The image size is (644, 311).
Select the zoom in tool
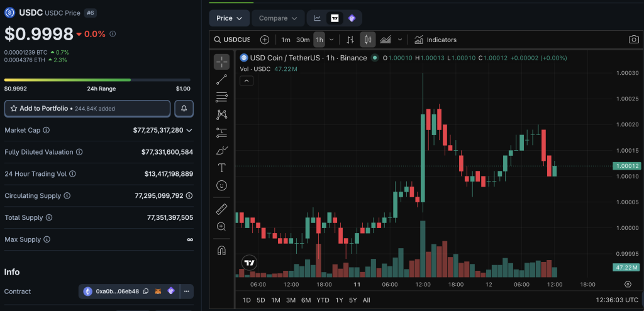coord(221,226)
